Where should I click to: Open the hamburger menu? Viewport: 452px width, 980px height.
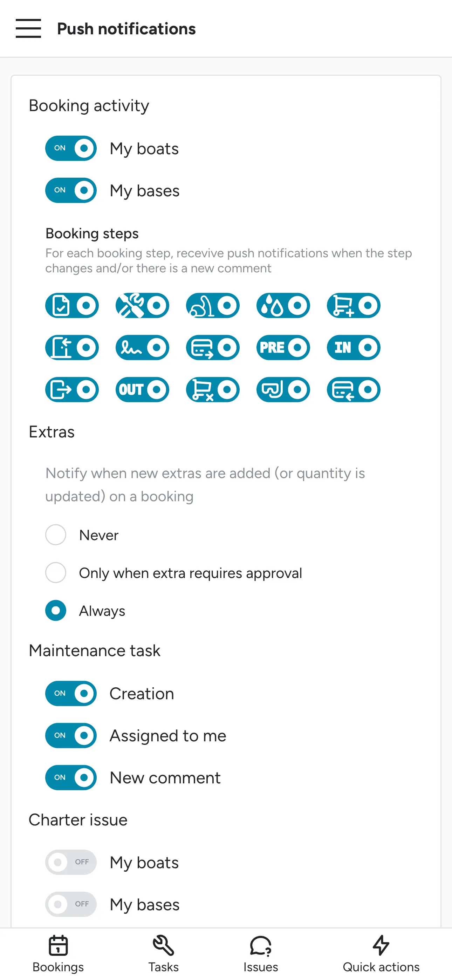tap(28, 28)
